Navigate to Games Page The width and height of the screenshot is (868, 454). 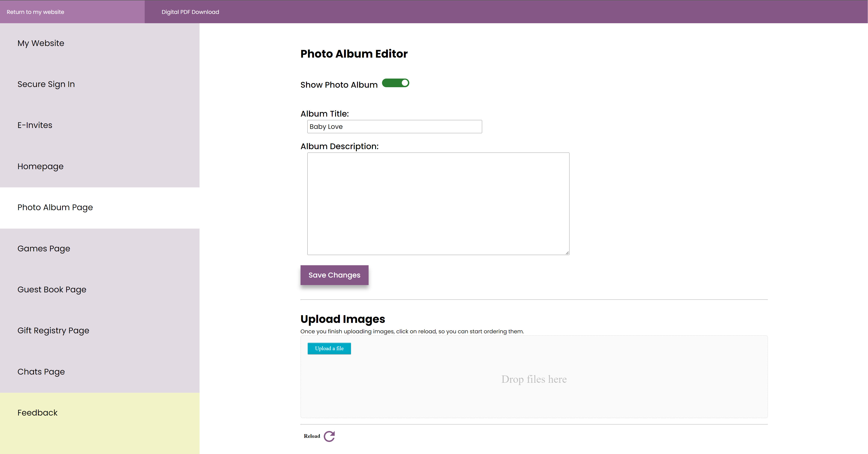point(44,249)
